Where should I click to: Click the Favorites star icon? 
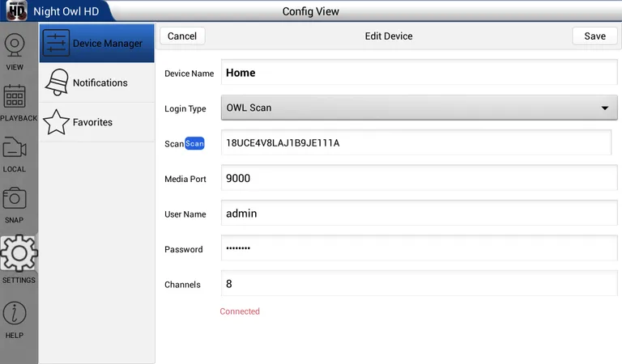point(56,122)
